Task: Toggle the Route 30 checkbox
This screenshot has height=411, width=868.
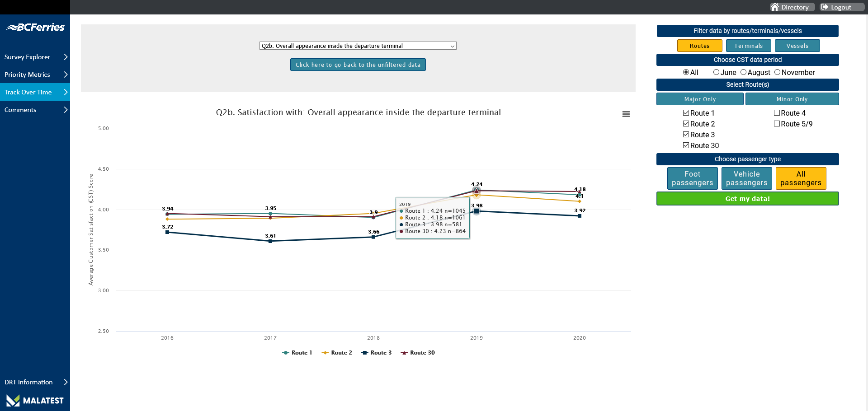Action: pyautogui.click(x=686, y=145)
